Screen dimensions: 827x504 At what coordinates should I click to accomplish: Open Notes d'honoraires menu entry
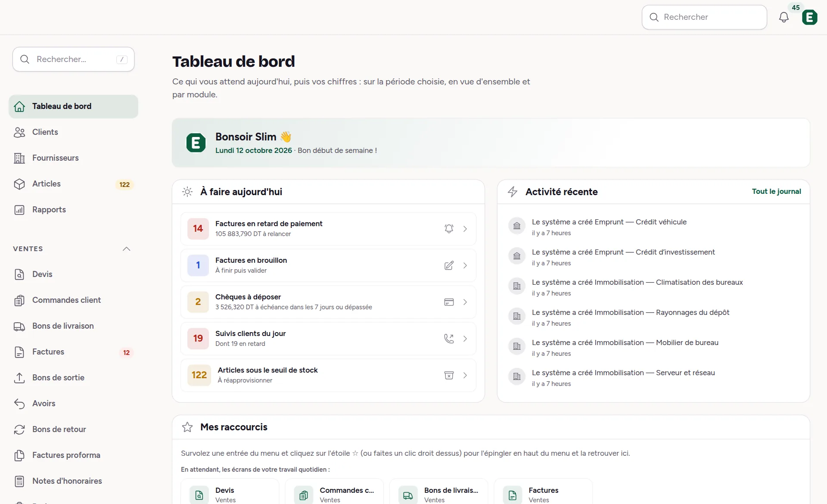point(73,481)
